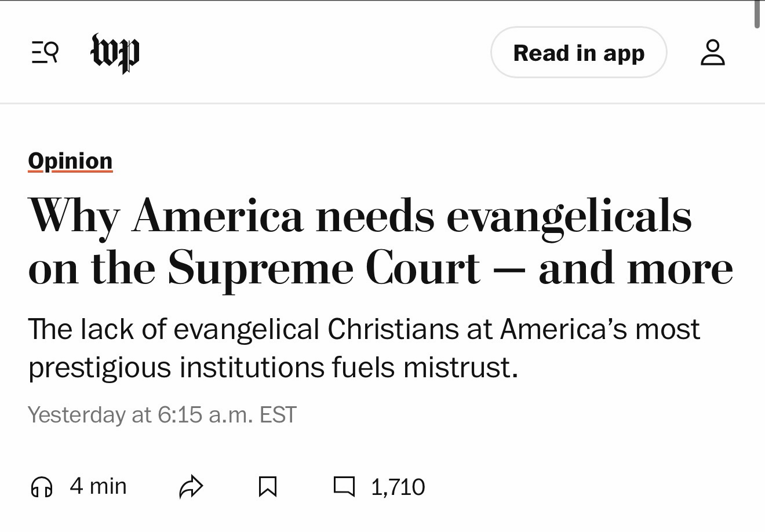Click the 'Supreme Court' words in headline

coord(324,268)
